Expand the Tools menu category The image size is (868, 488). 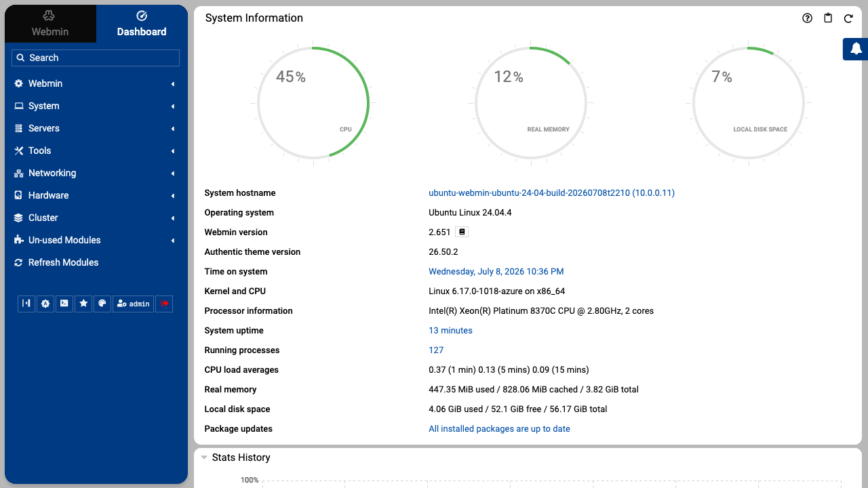point(96,150)
